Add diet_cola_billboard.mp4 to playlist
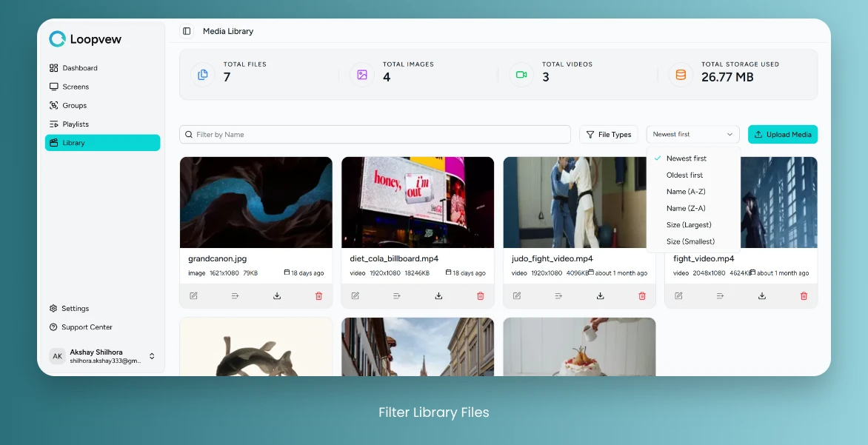Screen dimensions: 868x445 click(397, 296)
